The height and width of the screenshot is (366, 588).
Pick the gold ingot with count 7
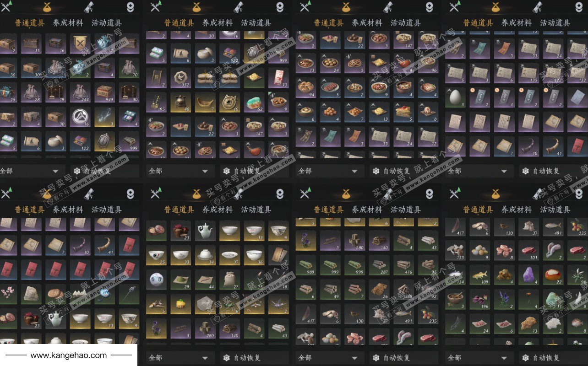coord(206,102)
